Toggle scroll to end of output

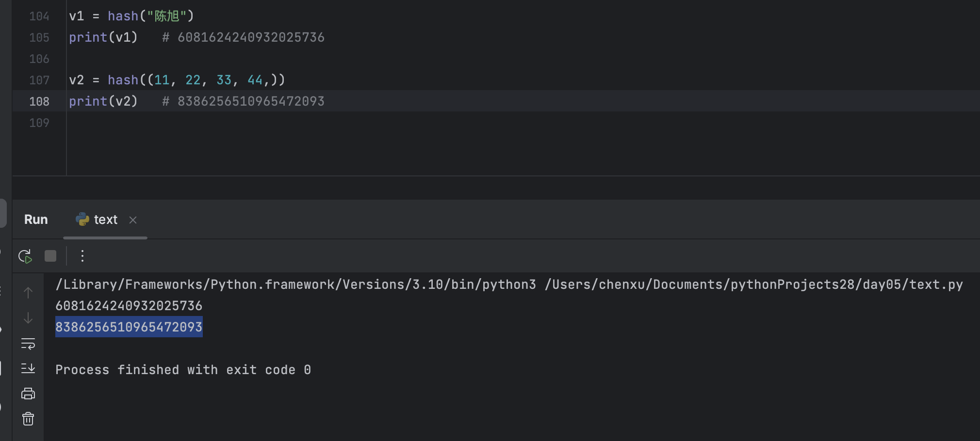click(x=28, y=368)
